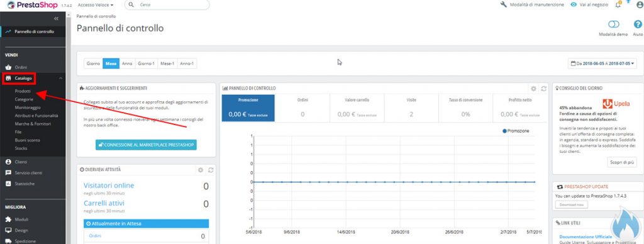Open Stocks menu item
This screenshot has height=244, width=644.
click(21, 148)
